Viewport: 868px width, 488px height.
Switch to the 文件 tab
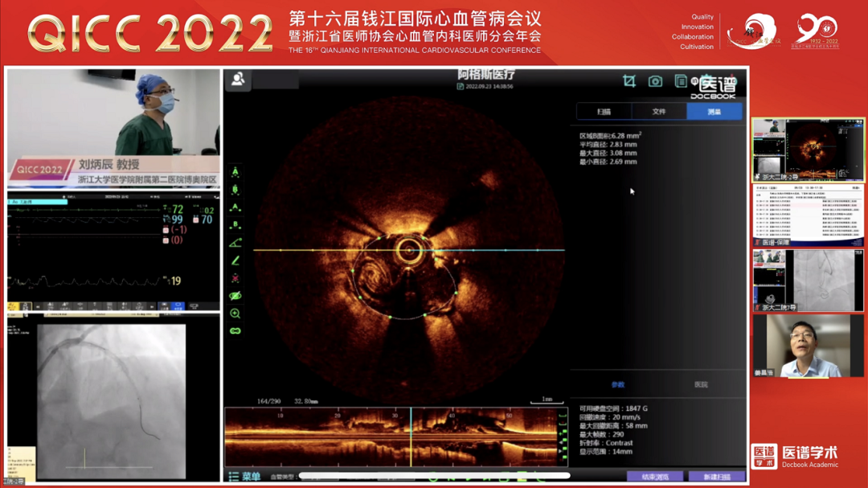659,112
